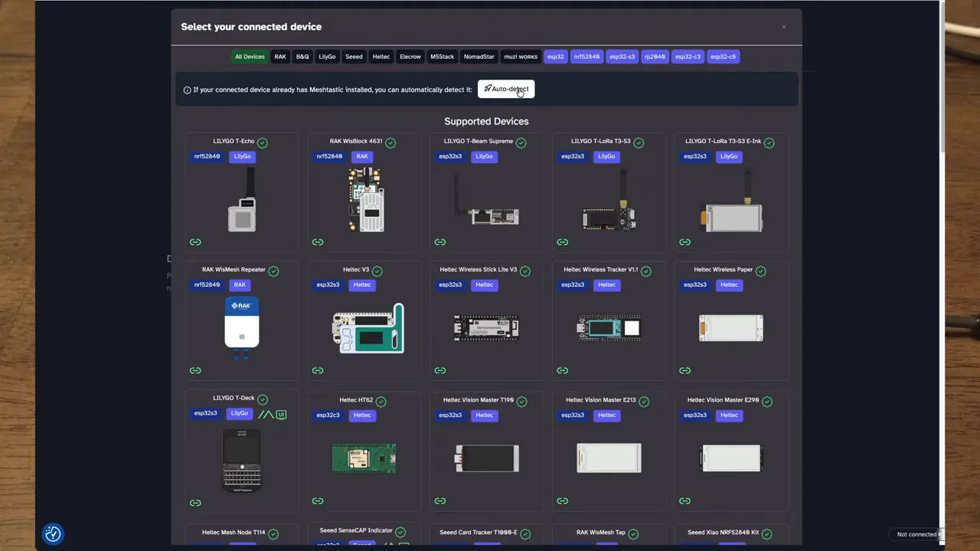Open the link icon on LILYGO T-Beam Supreme card
Screen dimensions: 980x551
[440, 243]
